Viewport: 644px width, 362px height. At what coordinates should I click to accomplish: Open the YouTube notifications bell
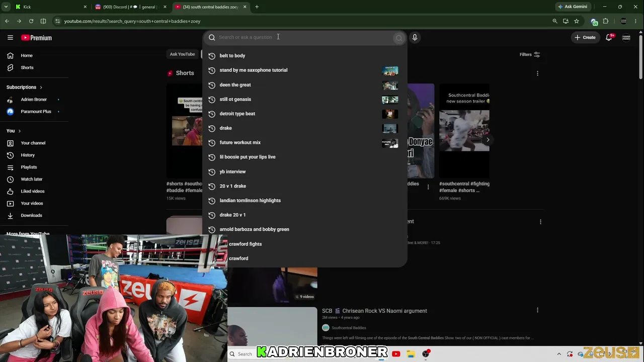(x=609, y=37)
